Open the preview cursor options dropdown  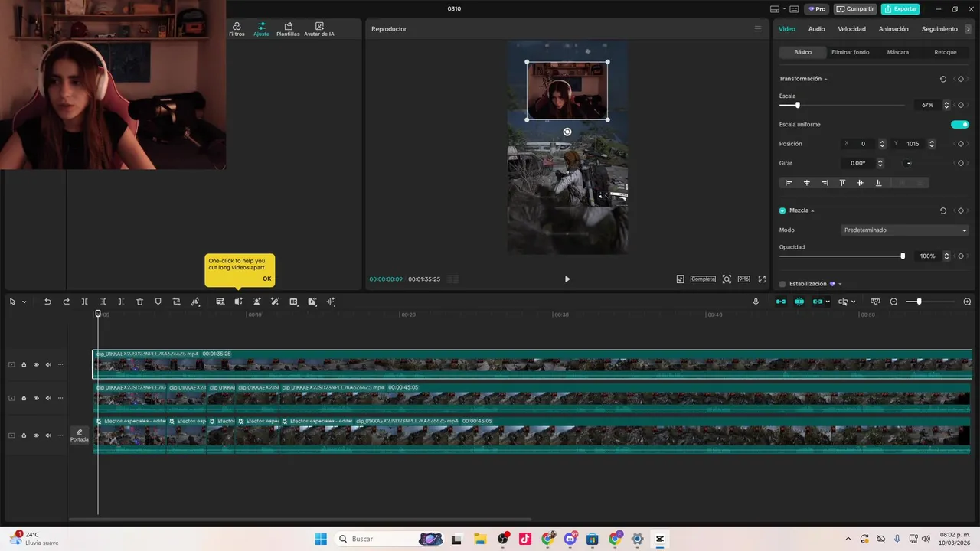(854, 302)
